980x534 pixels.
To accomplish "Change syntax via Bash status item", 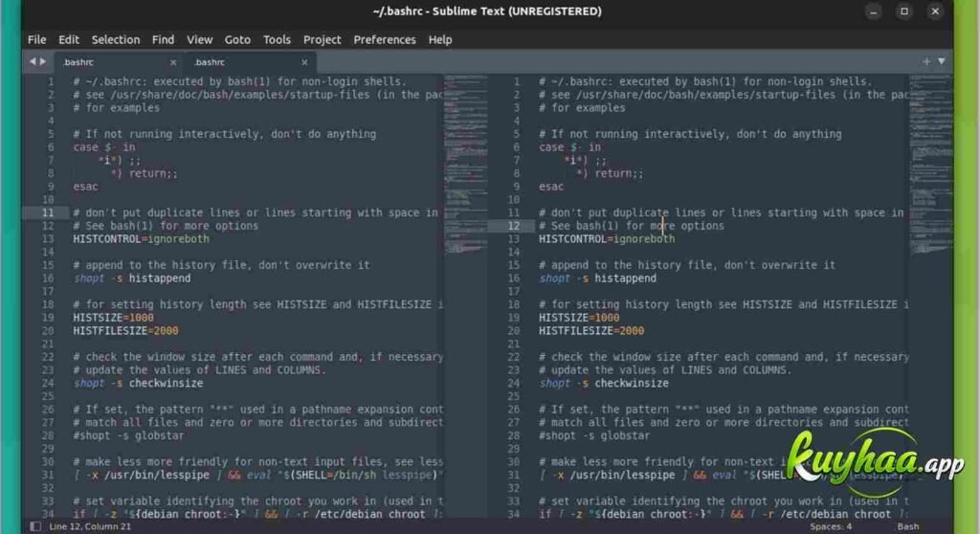I will (x=908, y=526).
